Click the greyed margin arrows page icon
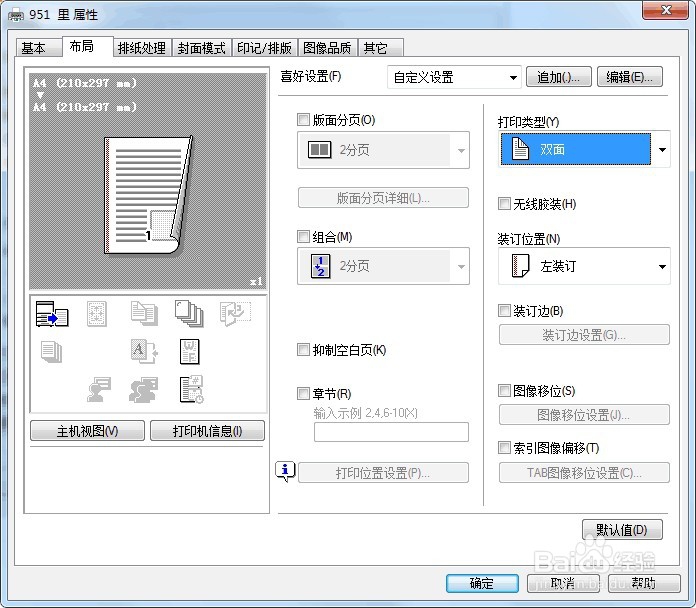Screen dimensions: 696x608 97,314
